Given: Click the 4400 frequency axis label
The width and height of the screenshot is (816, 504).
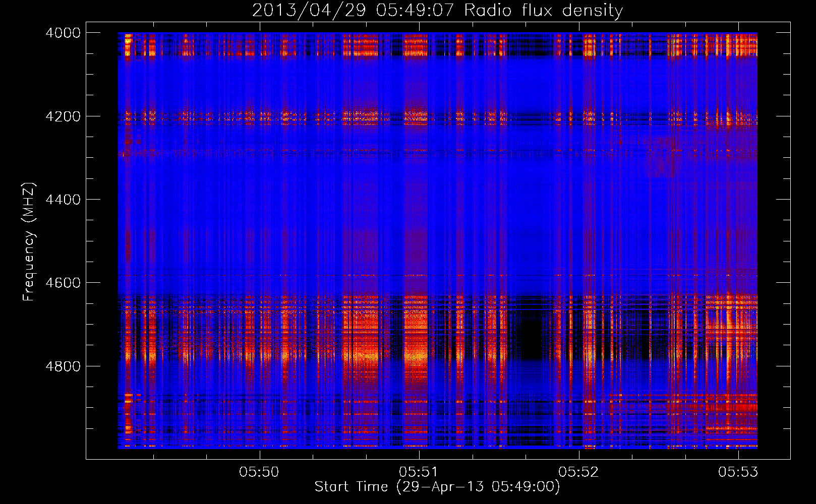Looking at the screenshot, I should 63,200.
